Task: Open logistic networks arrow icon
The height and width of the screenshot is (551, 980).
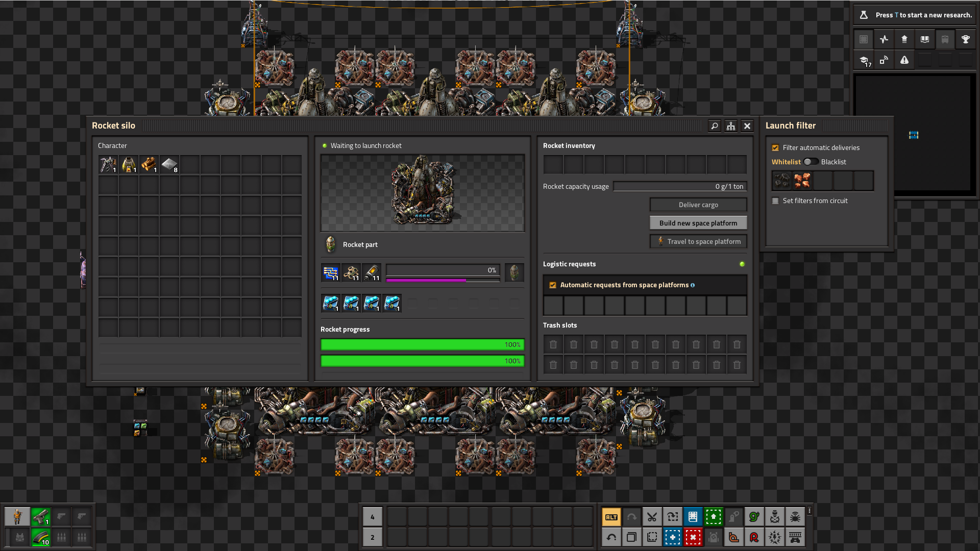Action: [904, 39]
